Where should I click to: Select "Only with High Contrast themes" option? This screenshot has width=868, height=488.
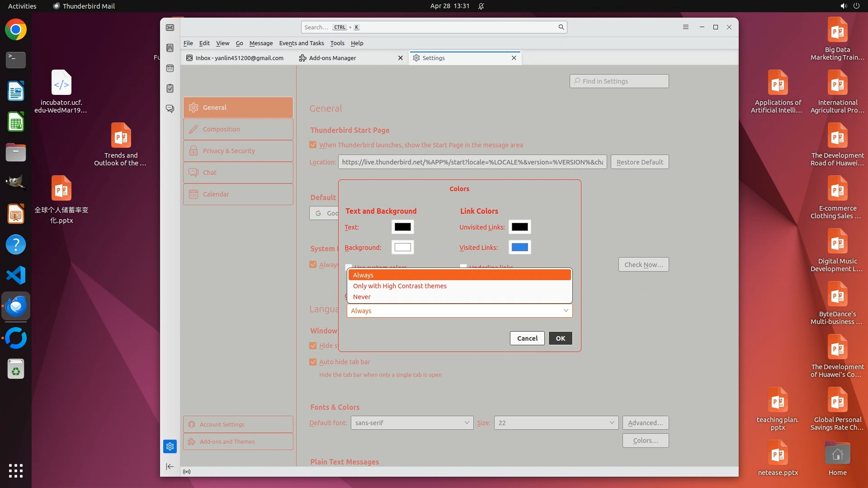pos(400,286)
